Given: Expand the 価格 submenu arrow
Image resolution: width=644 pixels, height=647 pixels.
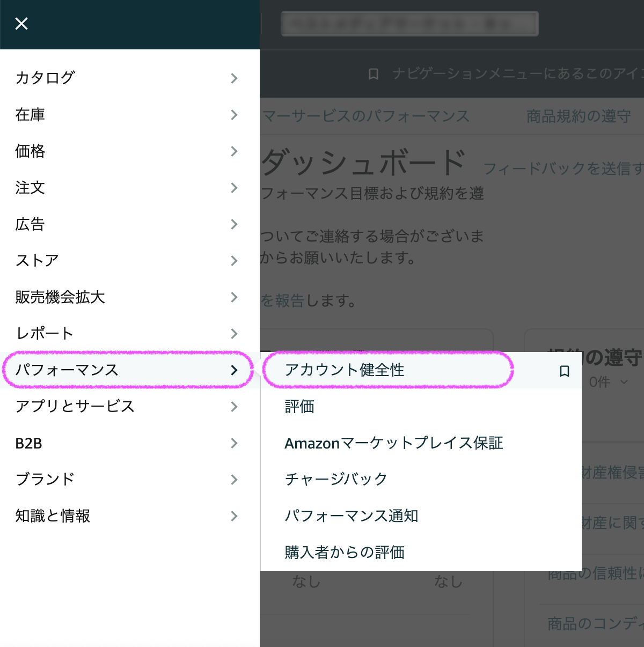Looking at the screenshot, I should (234, 151).
